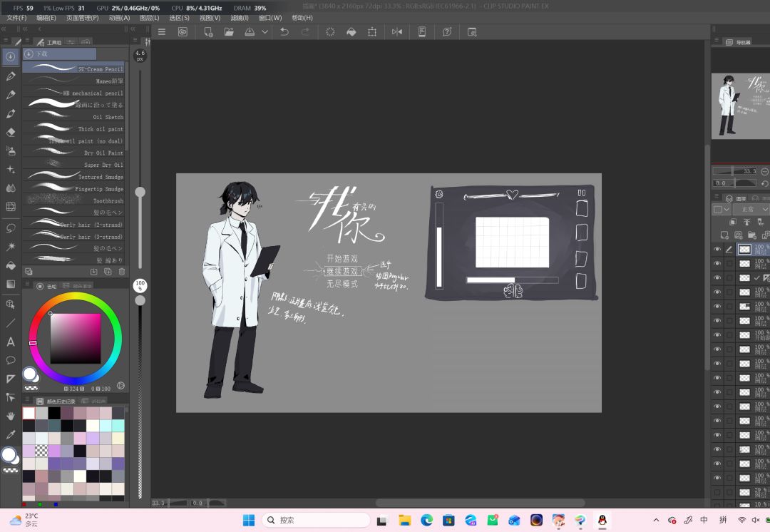Choose the Textured Smudge brush

point(73,176)
